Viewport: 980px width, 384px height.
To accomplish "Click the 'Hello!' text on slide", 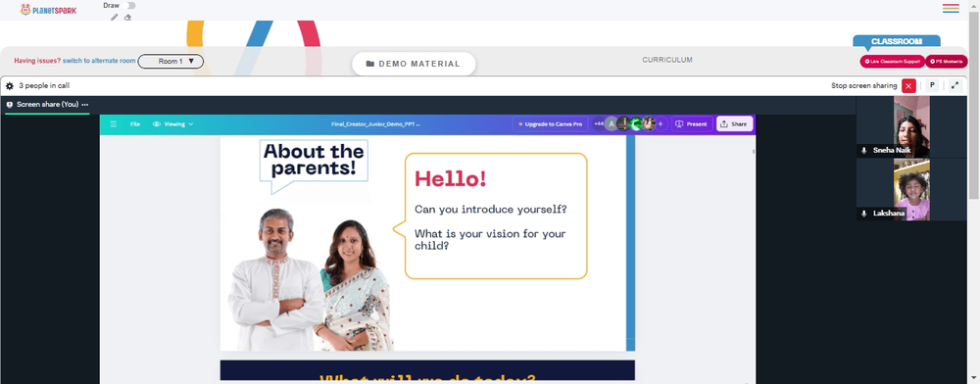I will click(x=451, y=179).
